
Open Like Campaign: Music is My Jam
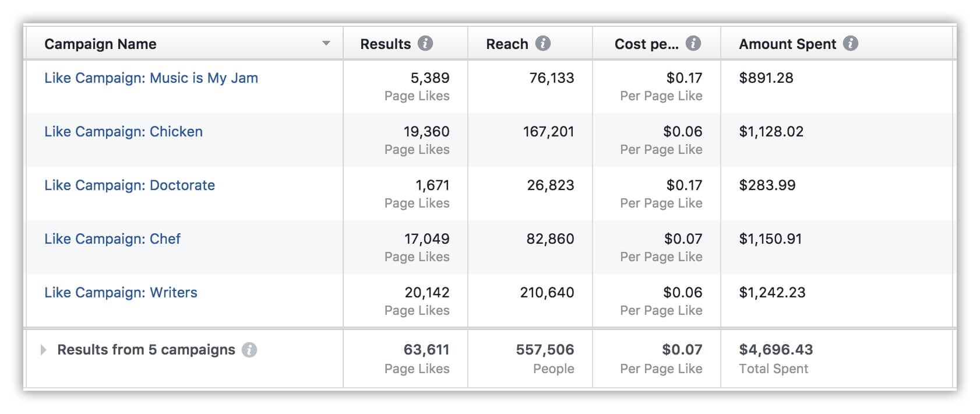(x=151, y=78)
